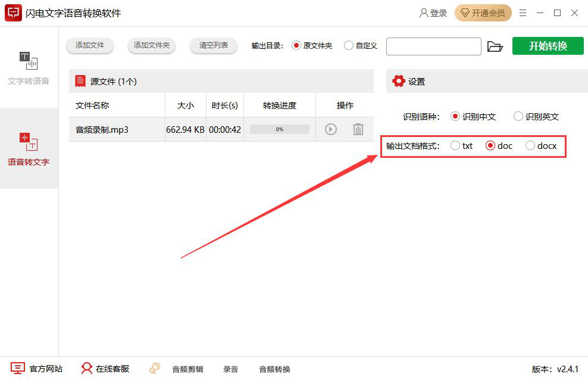
Task: Click the version v2.4.1 label
Action: [x=555, y=369]
